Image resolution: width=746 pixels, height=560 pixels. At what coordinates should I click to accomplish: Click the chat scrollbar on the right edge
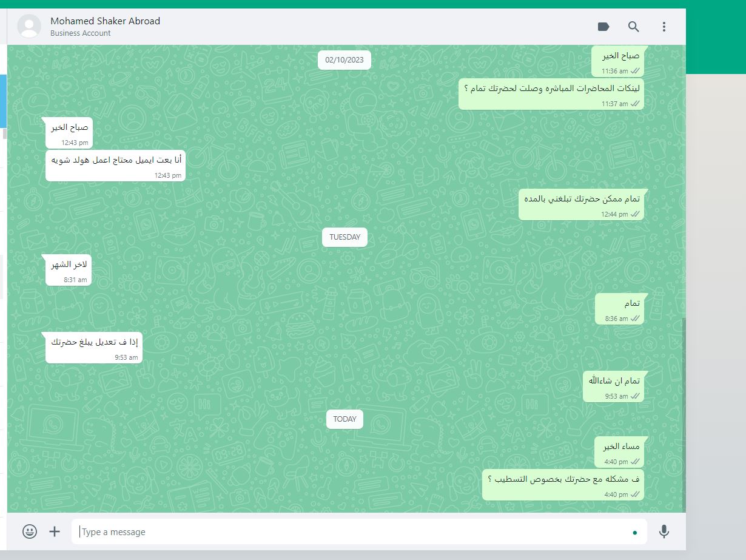(x=684, y=415)
